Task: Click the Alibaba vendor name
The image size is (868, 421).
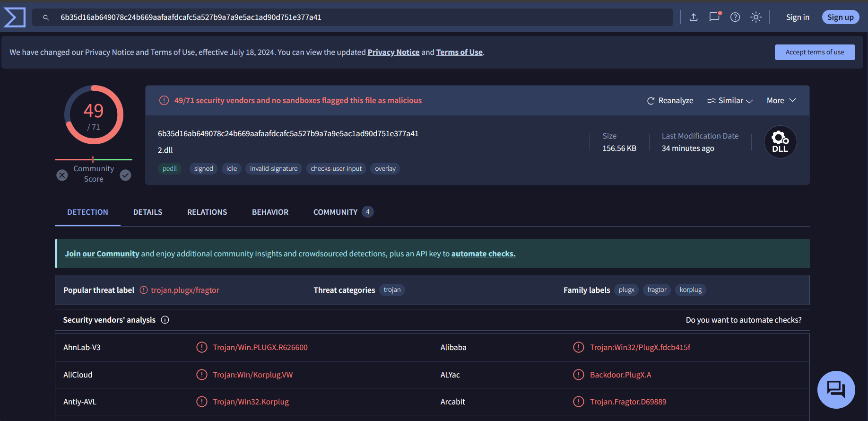Action: click(453, 347)
